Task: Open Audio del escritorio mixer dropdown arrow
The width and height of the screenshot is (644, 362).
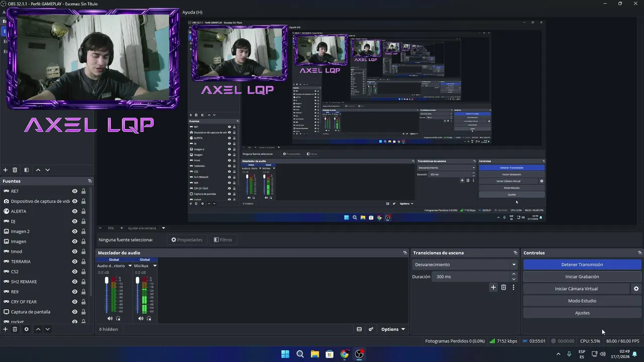Action: pos(130,266)
